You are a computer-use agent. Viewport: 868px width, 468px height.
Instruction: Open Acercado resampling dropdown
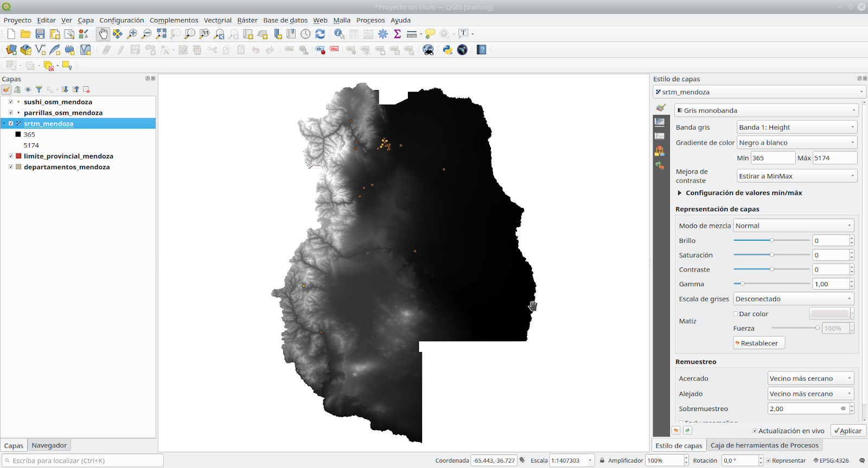(x=811, y=379)
